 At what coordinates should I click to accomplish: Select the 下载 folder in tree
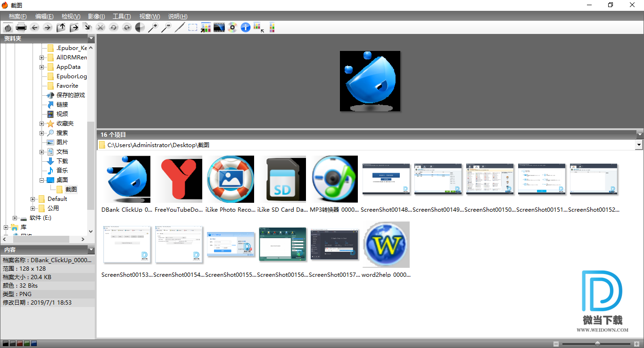click(x=62, y=161)
